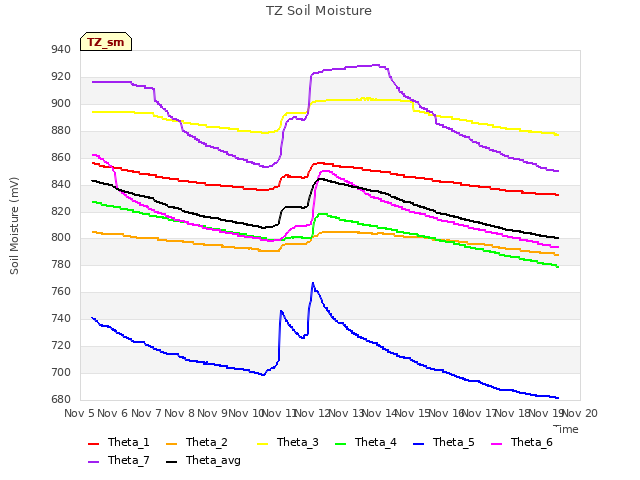Click the 920 y-axis tick label
This screenshot has width=640, height=480.
[61, 77]
